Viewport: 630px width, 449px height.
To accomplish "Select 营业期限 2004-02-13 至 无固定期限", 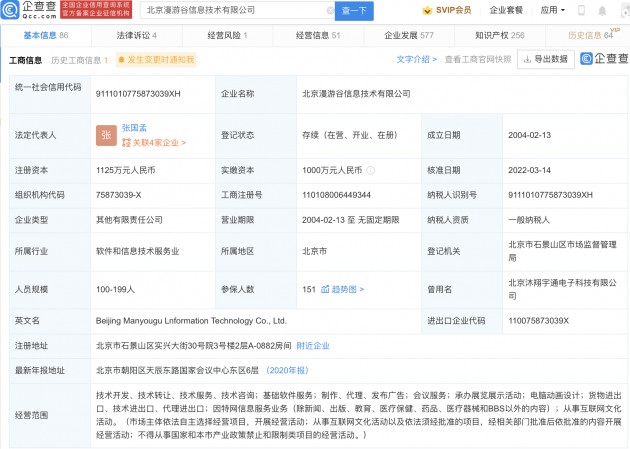I will 351,220.
